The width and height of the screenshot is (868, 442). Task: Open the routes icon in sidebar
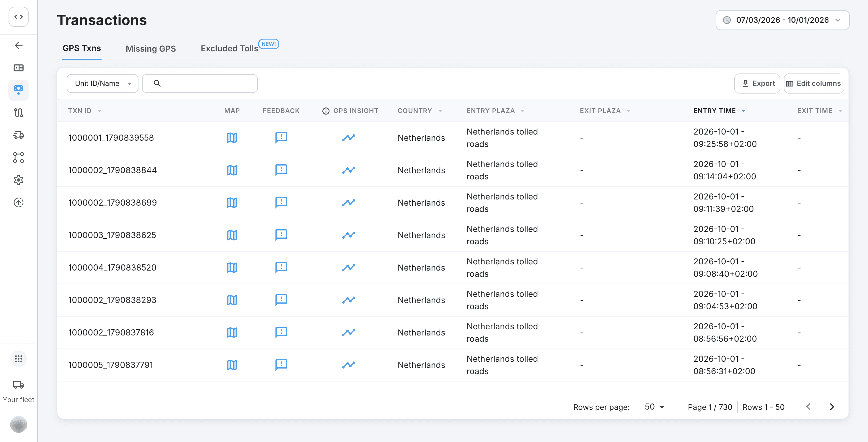[19, 113]
